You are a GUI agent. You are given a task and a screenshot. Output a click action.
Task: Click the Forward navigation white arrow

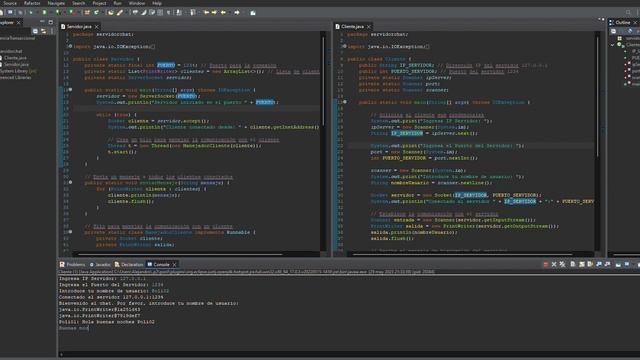tap(237, 13)
